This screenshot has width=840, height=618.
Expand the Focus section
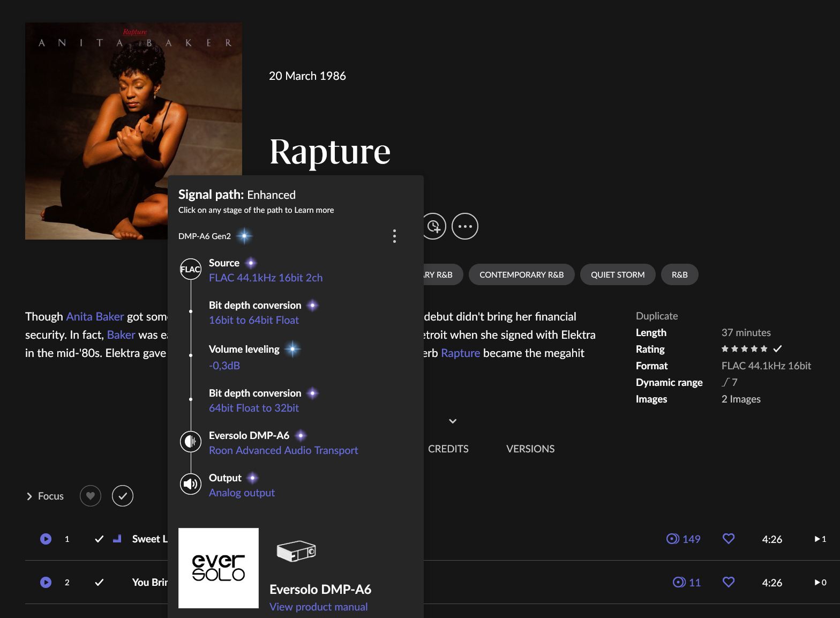(x=29, y=496)
